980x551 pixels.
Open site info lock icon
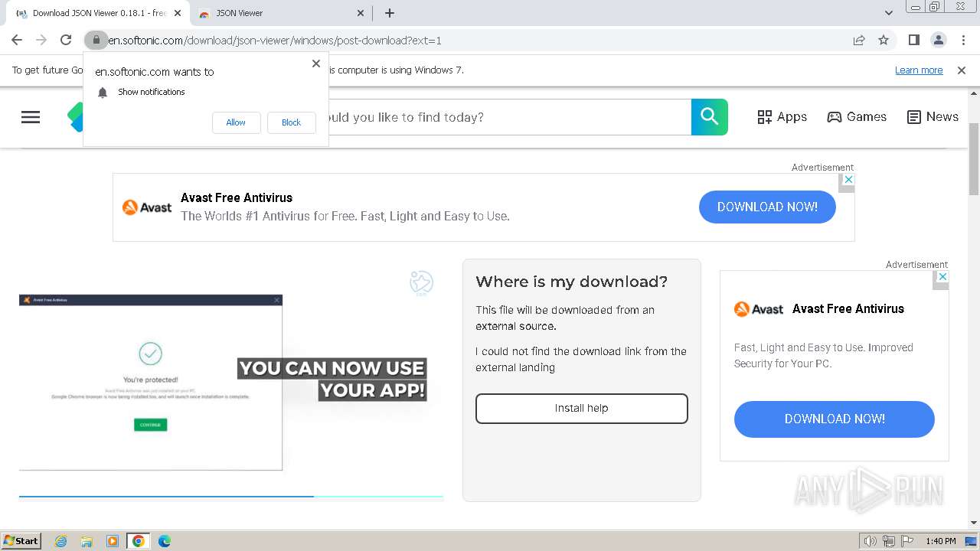[96, 40]
